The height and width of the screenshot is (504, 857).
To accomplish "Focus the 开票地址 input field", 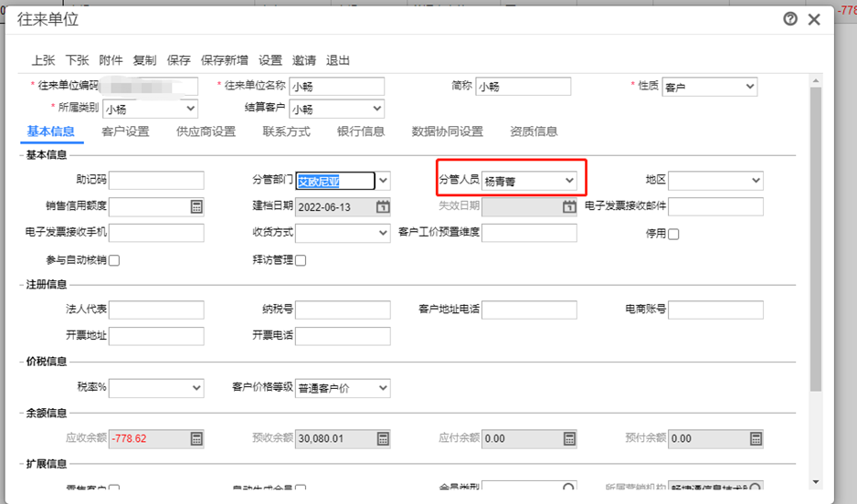I will tap(156, 336).
